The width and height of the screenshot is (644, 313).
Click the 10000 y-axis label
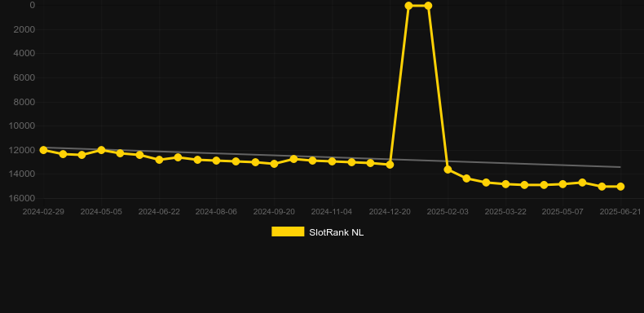point(21,126)
